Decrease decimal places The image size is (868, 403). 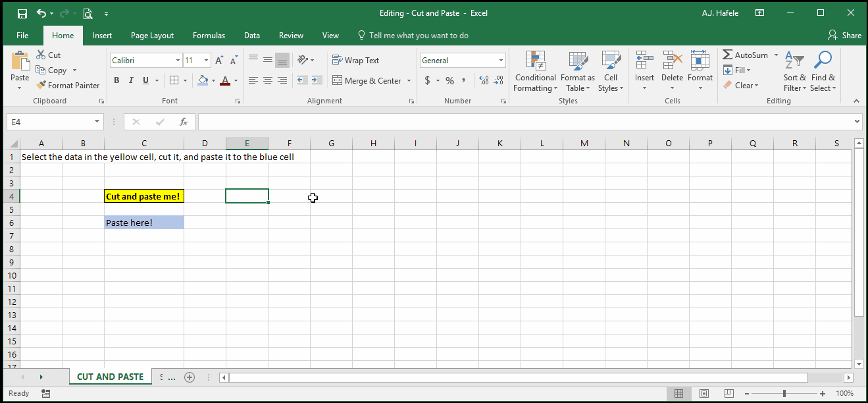499,80
